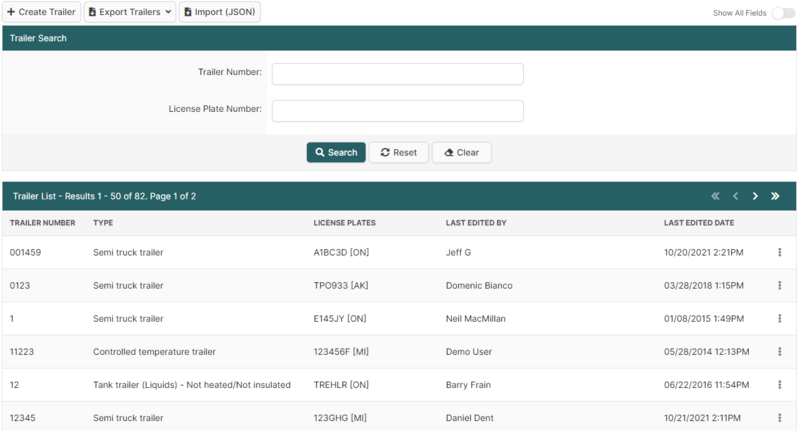Toggle the Show All Fields switch
The width and height of the screenshot is (800, 431).
pyautogui.click(x=782, y=13)
